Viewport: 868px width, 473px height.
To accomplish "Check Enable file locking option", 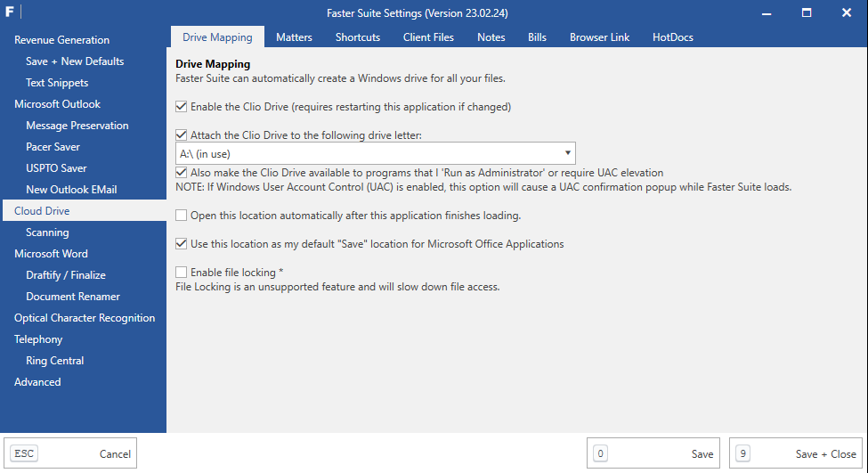I will pos(181,272).
